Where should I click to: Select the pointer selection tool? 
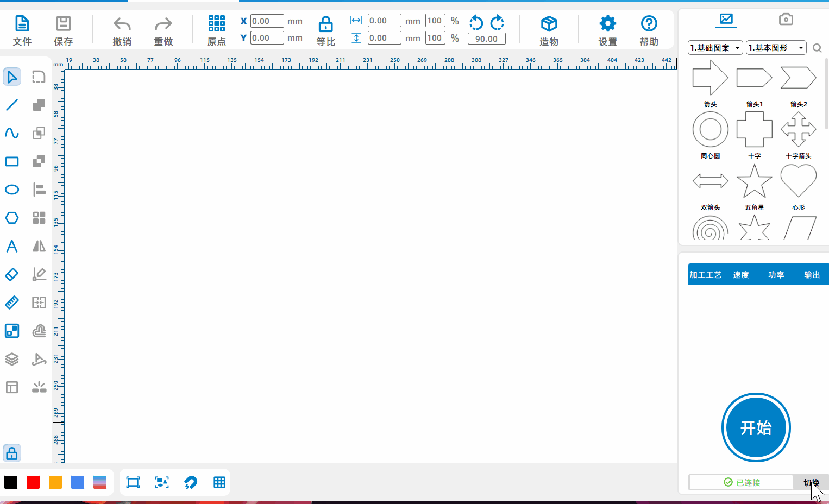pos(12,77)
